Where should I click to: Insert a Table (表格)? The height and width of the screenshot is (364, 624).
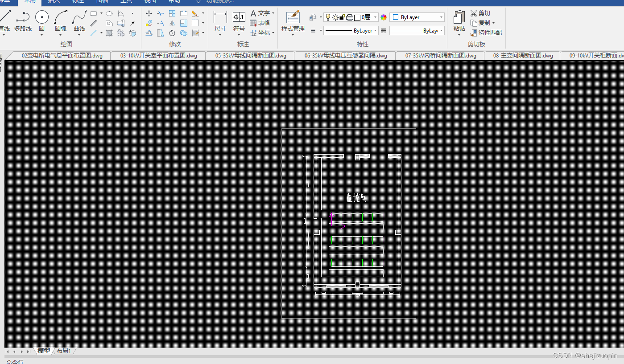pyautogui.click(x=260, y=23)
